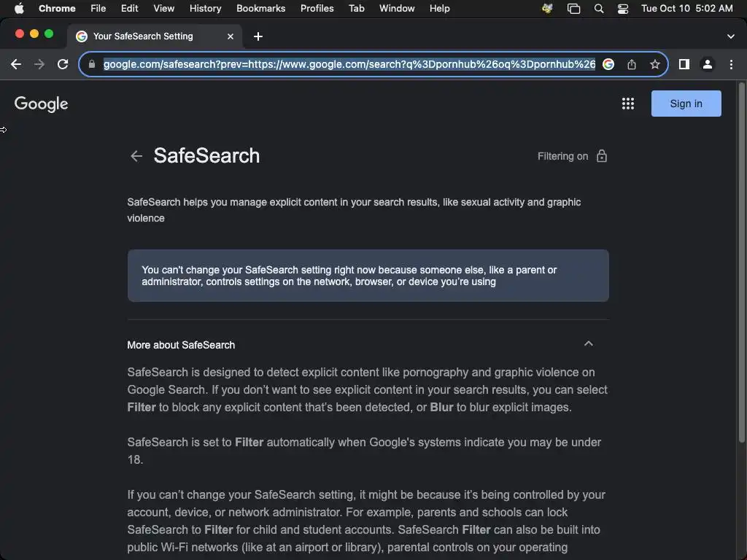This screenshot has height=560, width=747.
Task: Bookmark this page with the star icon
Action: [x=655, y=64]
